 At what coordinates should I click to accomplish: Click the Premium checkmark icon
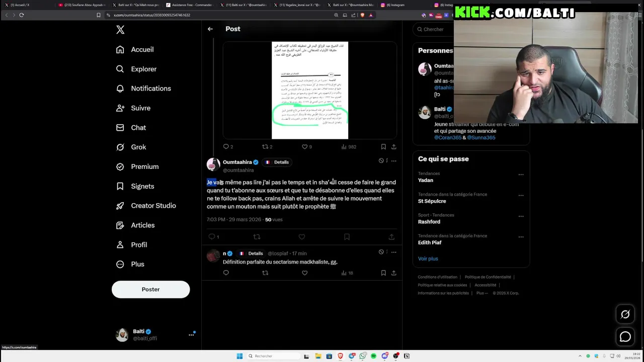tap(120, 166)
